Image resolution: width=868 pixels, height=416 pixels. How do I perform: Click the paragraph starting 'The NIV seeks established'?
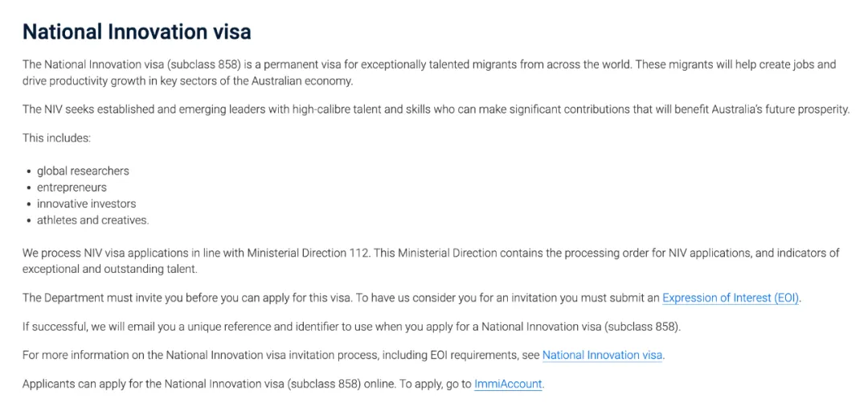[321, 109]
